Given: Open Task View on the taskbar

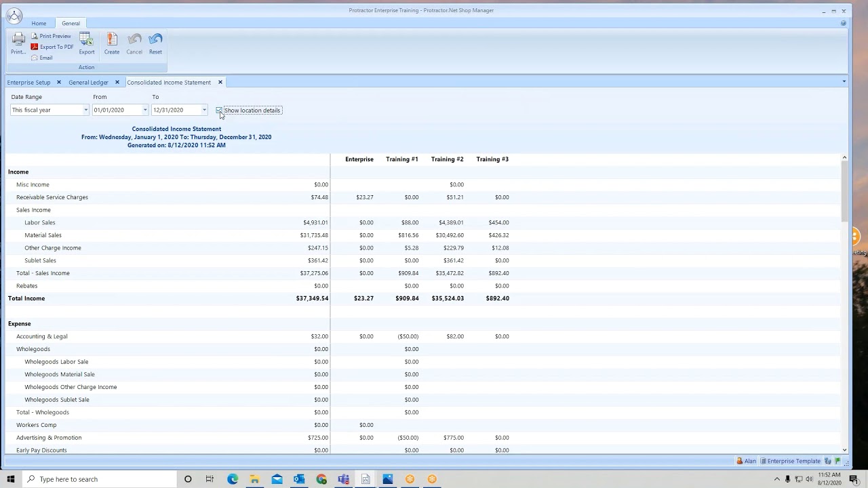Looking at the screenshot, I should tap(210, 479).
